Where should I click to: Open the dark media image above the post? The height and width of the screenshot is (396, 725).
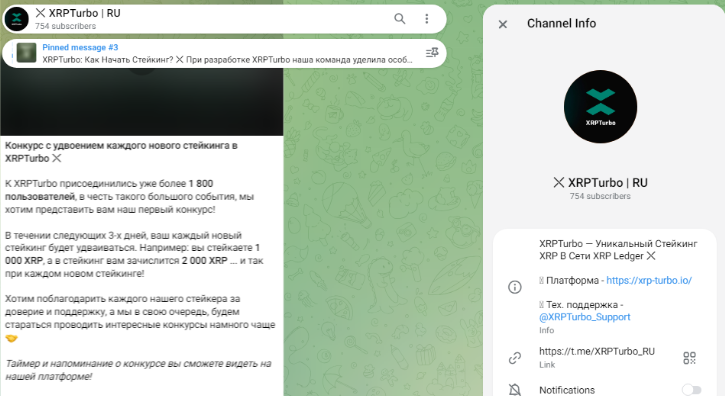click(x=141, y=102)
